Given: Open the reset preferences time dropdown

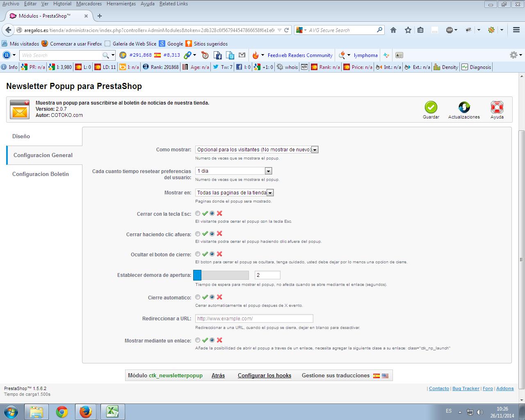Looking at the screenshot, I should [x=234, y=171].
